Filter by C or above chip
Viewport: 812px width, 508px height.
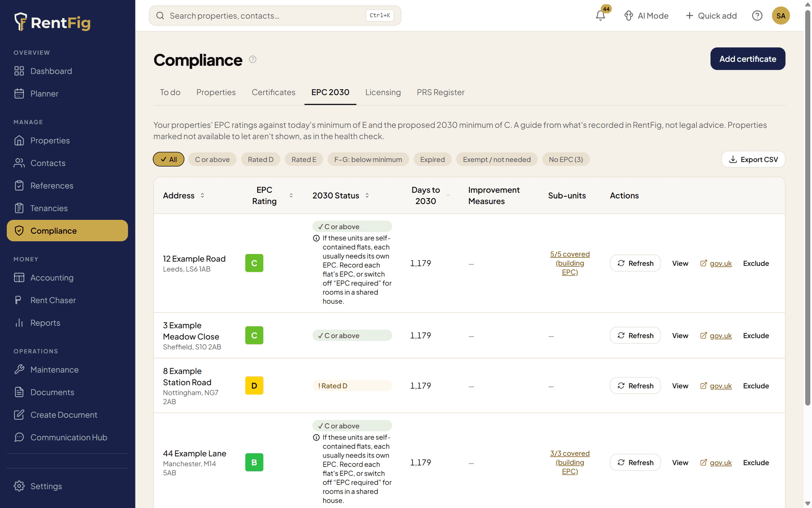click(212, 160)
